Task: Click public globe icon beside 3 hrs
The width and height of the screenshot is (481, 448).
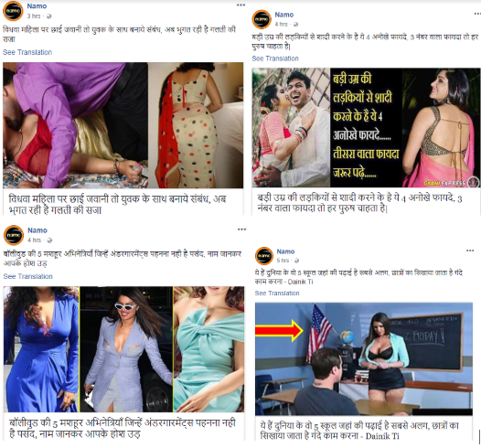Action: tap(48, 16)
